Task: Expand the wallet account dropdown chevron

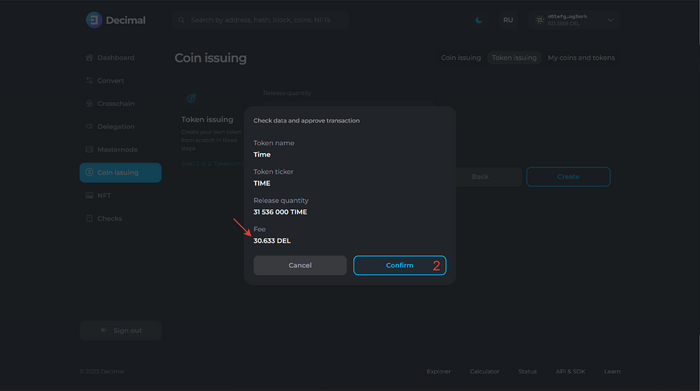Action: click(x=610, y=20)
